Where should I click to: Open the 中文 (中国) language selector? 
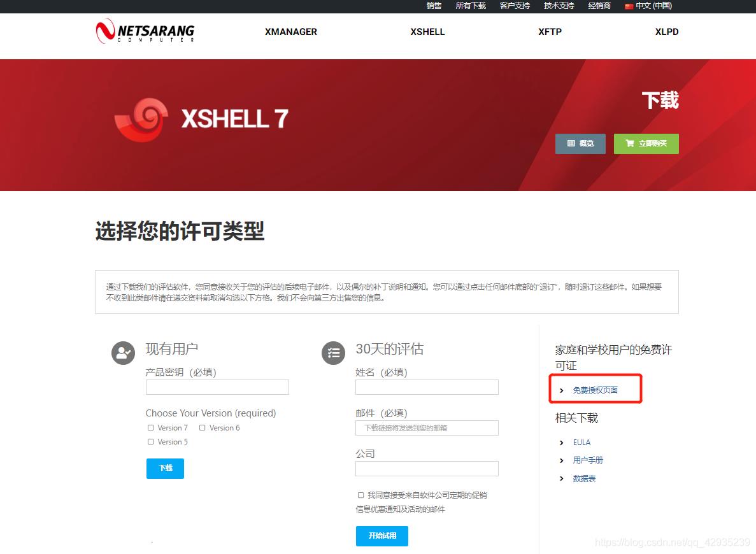(x=648, y=6)
